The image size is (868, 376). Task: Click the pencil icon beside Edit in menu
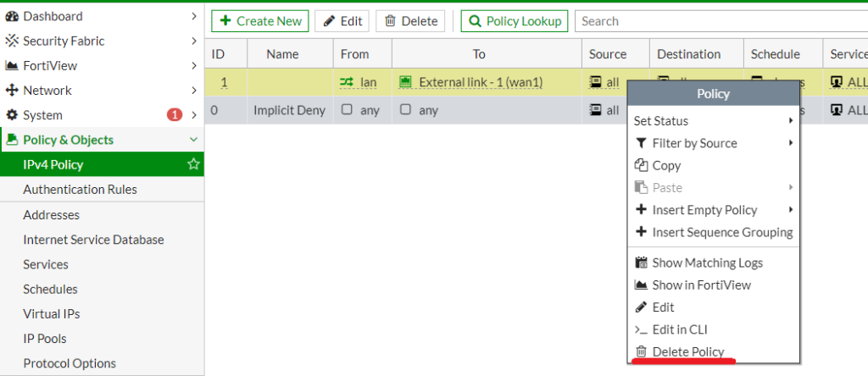tap(641, 307)
